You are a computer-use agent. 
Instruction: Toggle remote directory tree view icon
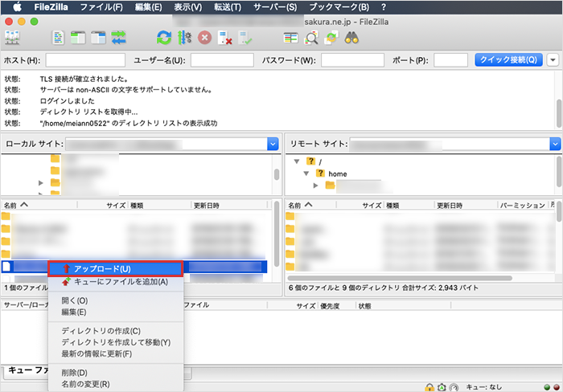pyautogui.click(x=99, y=37)
